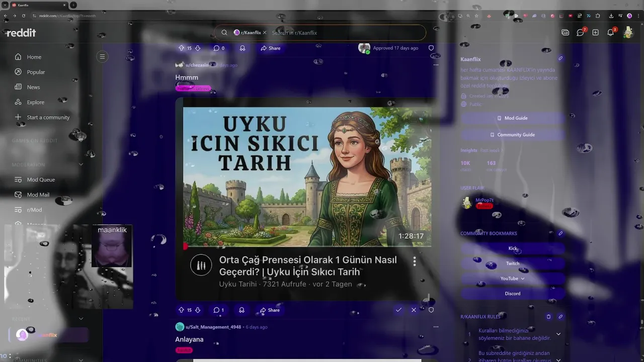Viewport: 644px width, 362px height.
Task: Open the Discord bookmark
Action: 513,294
